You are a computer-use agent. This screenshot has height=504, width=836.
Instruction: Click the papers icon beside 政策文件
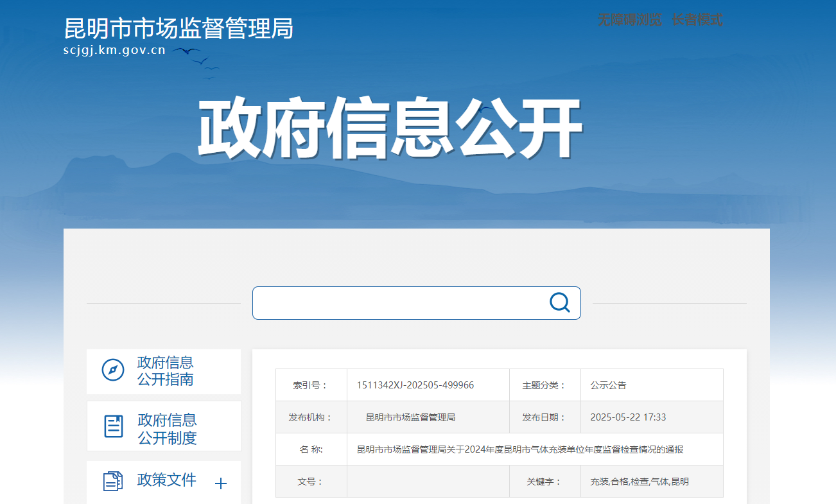[x=113, y=481]
